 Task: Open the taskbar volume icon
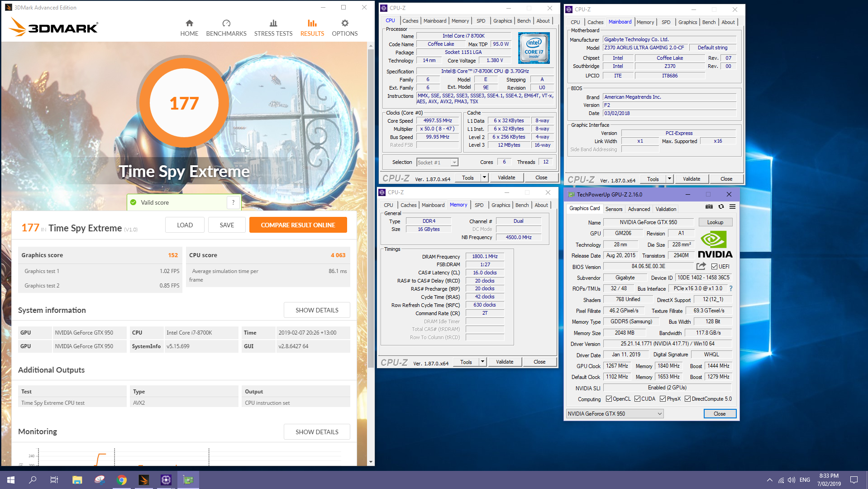click(x=791, y=480)
